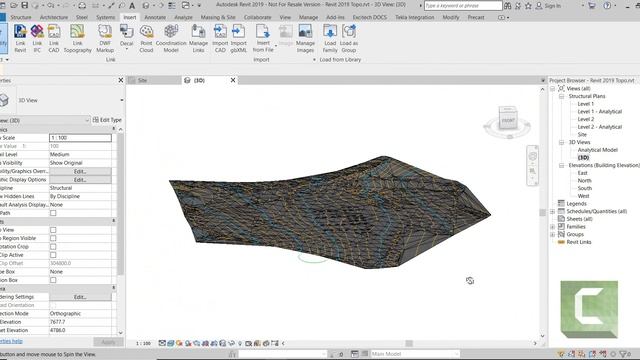Collapse the Elevations (Building Elevation) node
This screenshot has width=640, height=360.
562,165
